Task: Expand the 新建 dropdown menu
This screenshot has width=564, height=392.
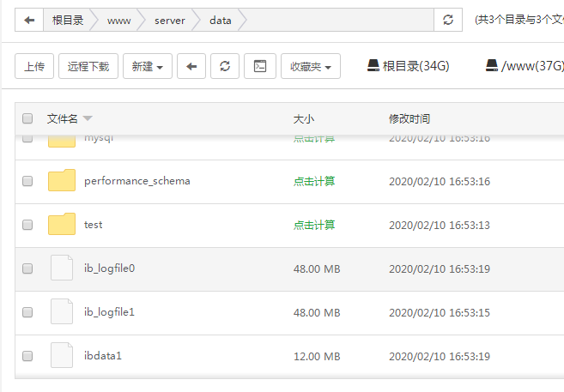Action: (148, 66)
